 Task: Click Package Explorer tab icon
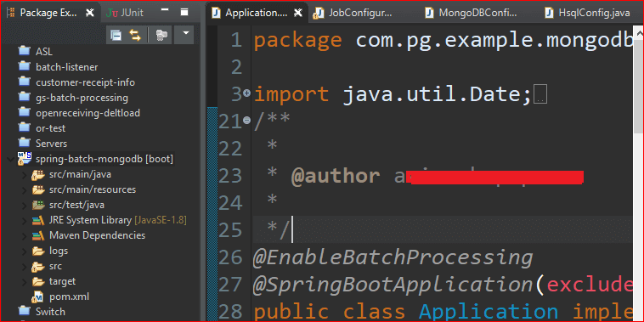point(11,13)
